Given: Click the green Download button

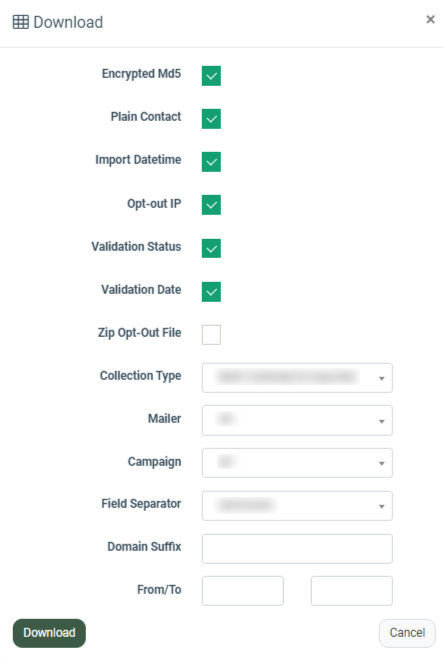Looking at the screenshot, I should pyautogui.click(x=49, y=633).
